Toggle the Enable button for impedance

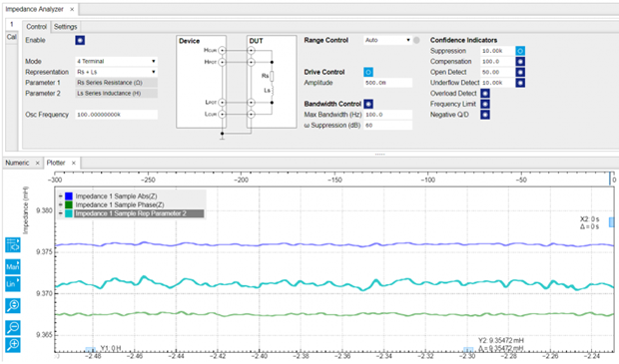[x=80, y=40]
